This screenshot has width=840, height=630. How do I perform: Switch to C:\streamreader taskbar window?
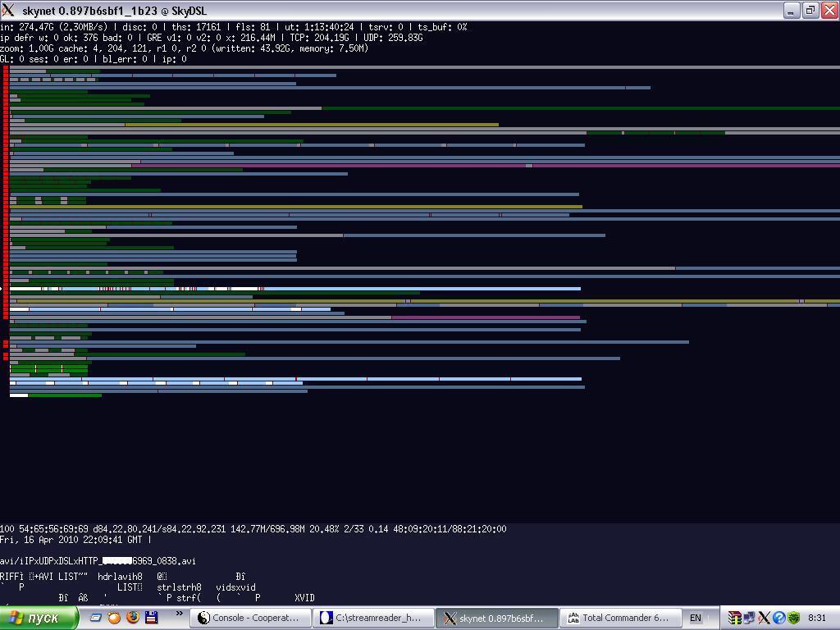point(374,618)
